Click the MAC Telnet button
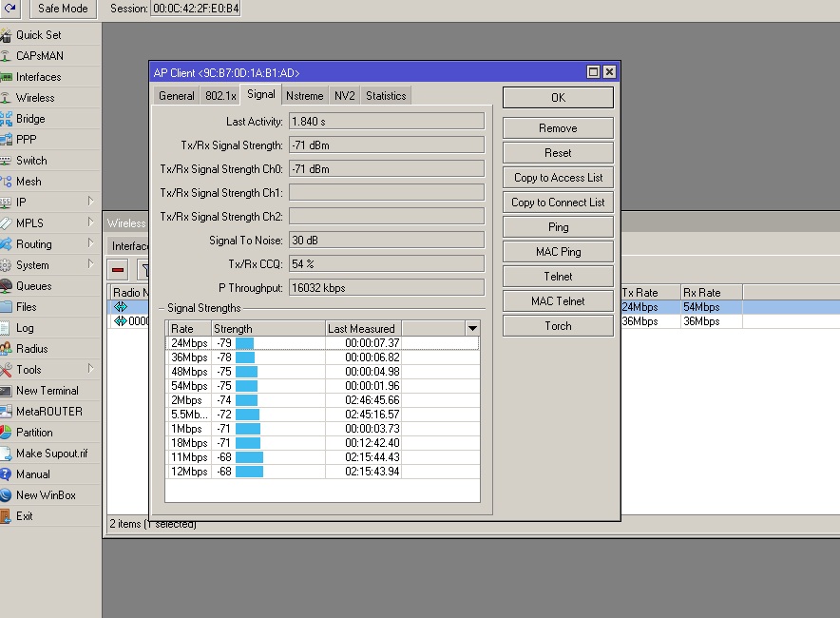This screenshot has height=618, width=840. [558, 300]
